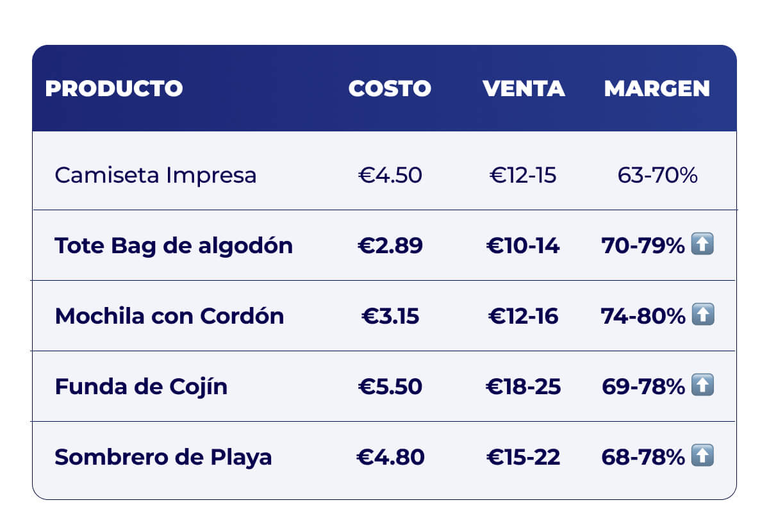
Task: Select the €3.15 cost cell
Action: 390,316
